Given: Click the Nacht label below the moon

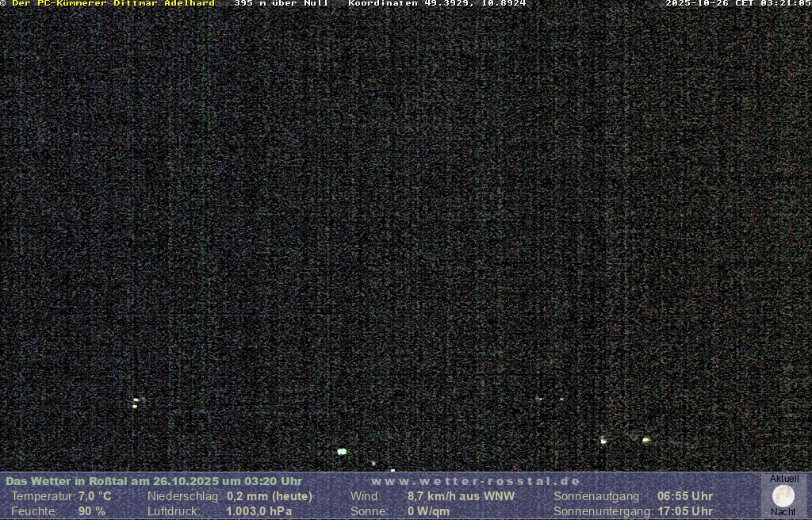Looking at the screenshot, I should coord(783,512).
